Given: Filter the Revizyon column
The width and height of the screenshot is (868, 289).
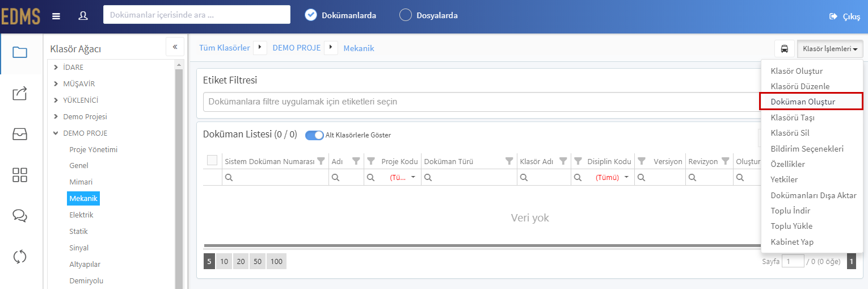Looking at the screenshot, I should [724, 161].
